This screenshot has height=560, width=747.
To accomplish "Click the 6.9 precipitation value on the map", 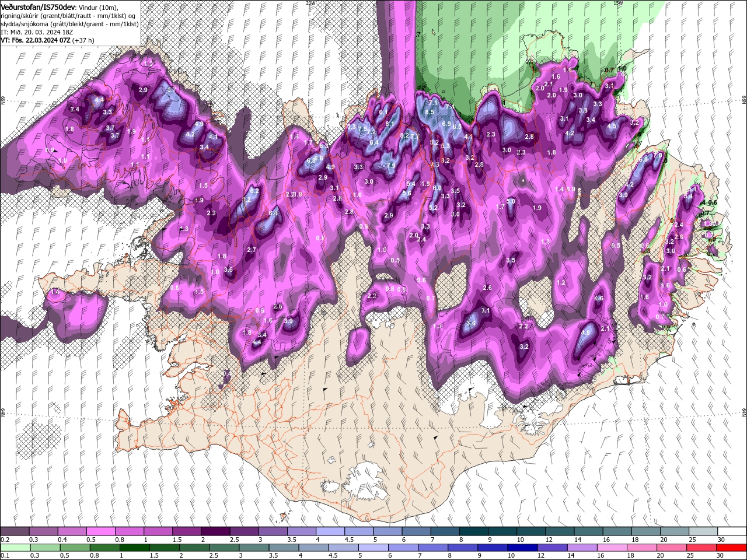I will [446, 124].
